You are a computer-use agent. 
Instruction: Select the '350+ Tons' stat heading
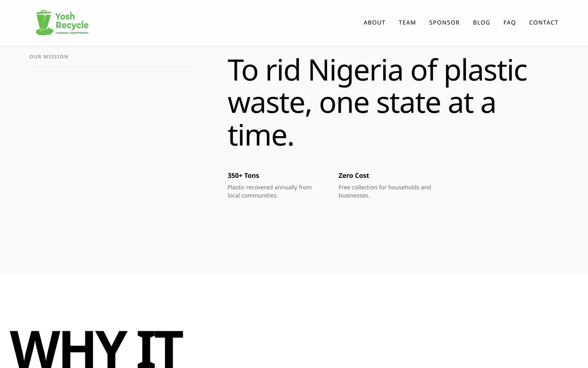tap(243, 175)
